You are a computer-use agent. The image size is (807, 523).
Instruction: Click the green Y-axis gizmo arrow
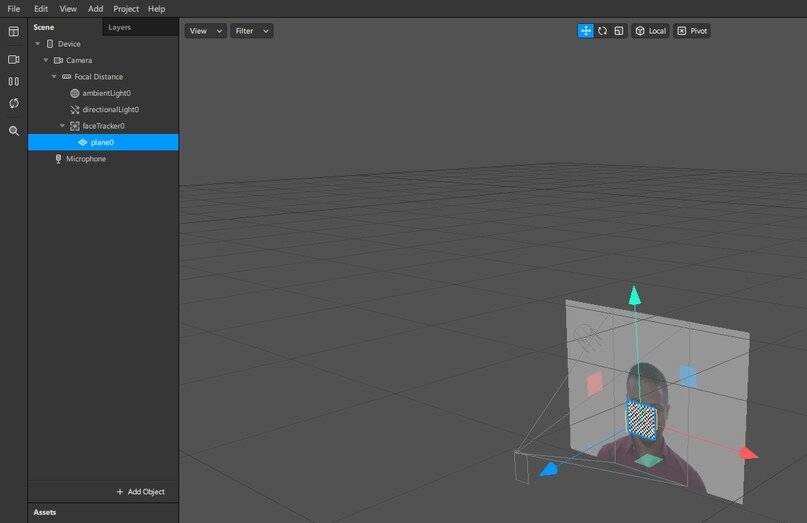click(x=632, y=297)
